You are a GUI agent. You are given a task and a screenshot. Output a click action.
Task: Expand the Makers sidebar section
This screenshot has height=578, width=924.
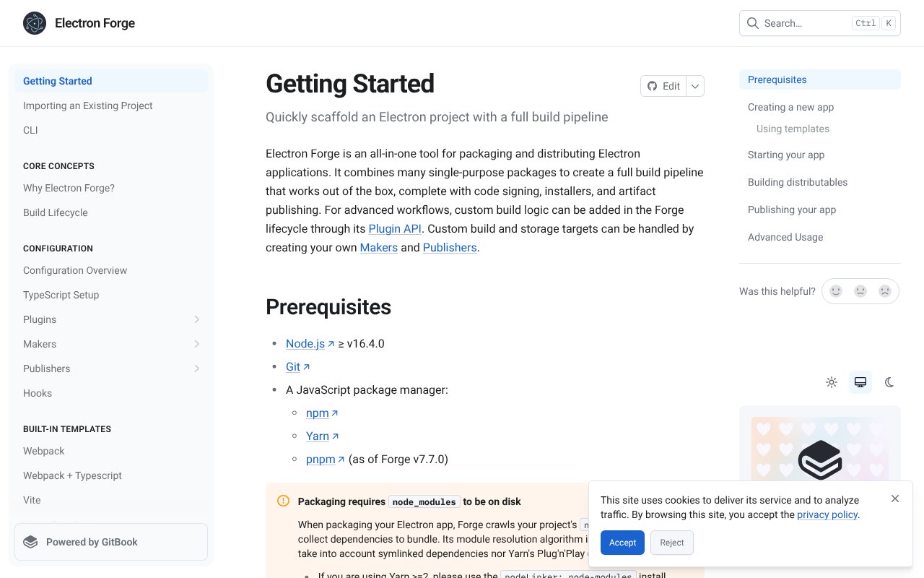click(x=197, y=344)
